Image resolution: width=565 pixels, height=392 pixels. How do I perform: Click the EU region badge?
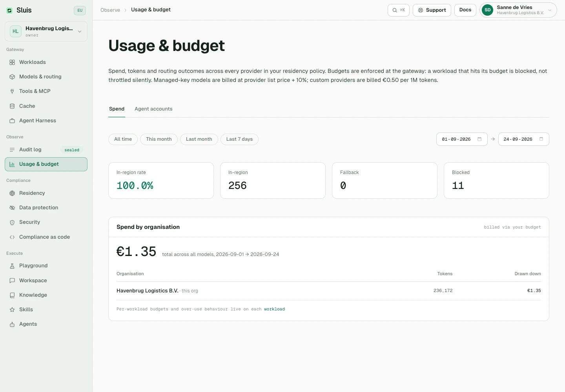(80, 11)
